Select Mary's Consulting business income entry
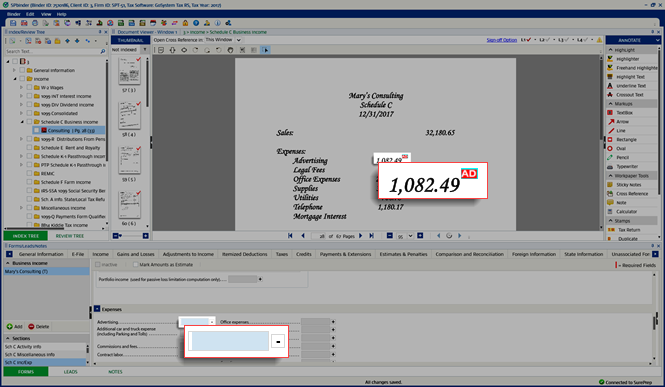The image size is (665, 387). click(x=46, y=271)
